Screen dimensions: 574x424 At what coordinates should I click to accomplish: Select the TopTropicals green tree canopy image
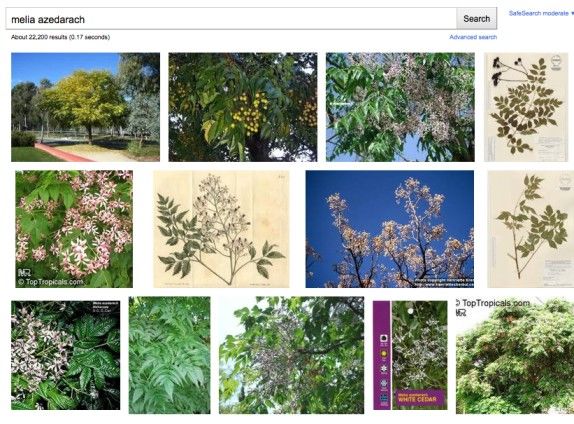[515, 355]
